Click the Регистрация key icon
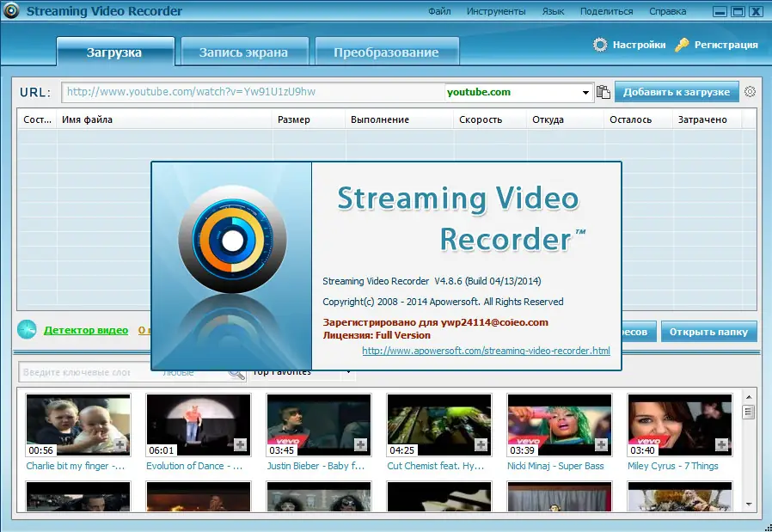 point(683,45)
